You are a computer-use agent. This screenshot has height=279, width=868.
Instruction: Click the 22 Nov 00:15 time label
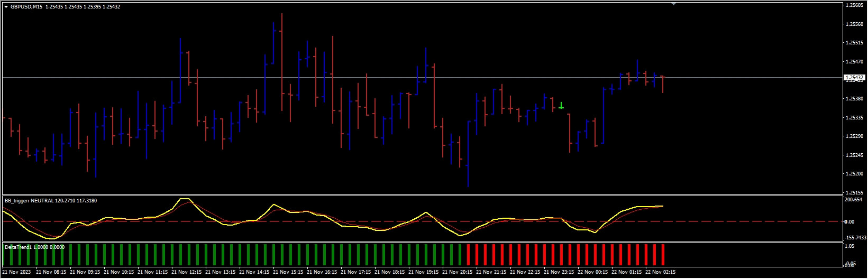click(593, 273)
